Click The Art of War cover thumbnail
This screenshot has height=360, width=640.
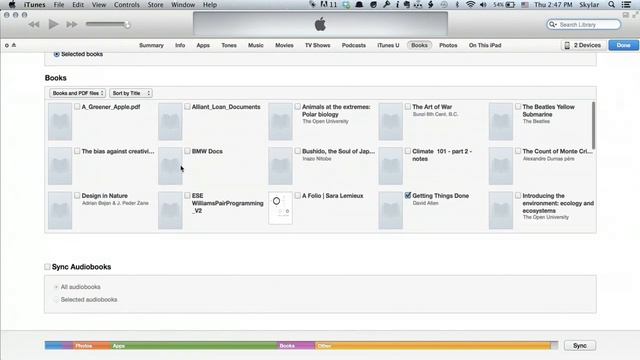(391, 122)
